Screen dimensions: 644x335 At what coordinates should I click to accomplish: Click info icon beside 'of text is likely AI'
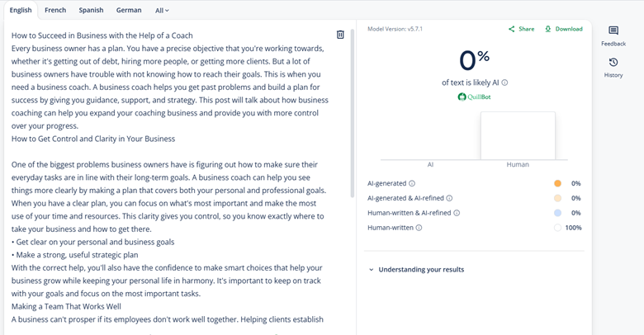tap(504, 83)
